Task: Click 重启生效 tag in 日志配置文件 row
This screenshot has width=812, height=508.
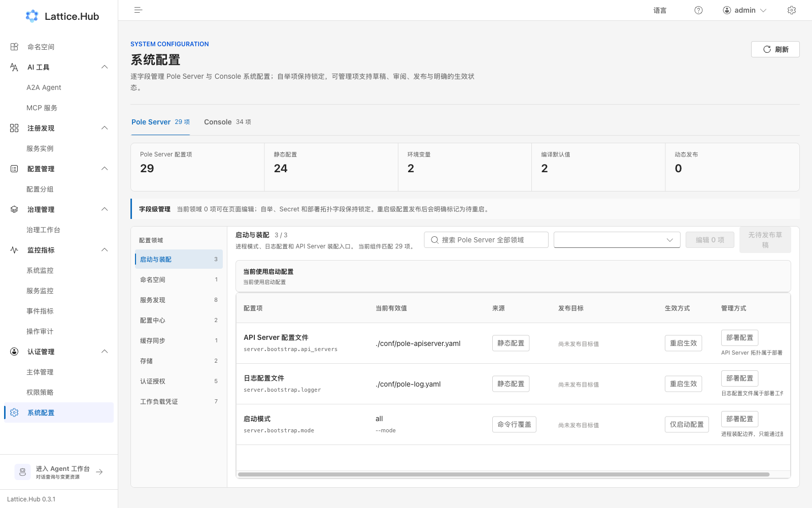Action: tap(683, 384)
